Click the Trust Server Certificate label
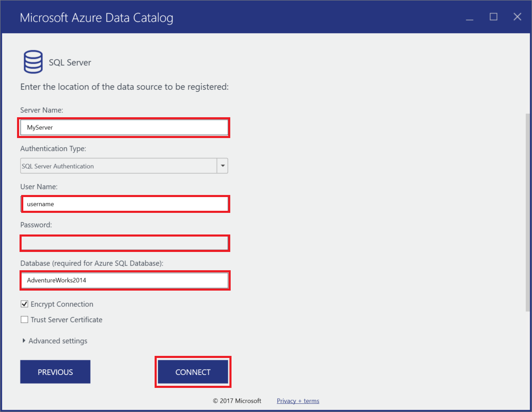The image size is (532, 412). pos(66,319)
